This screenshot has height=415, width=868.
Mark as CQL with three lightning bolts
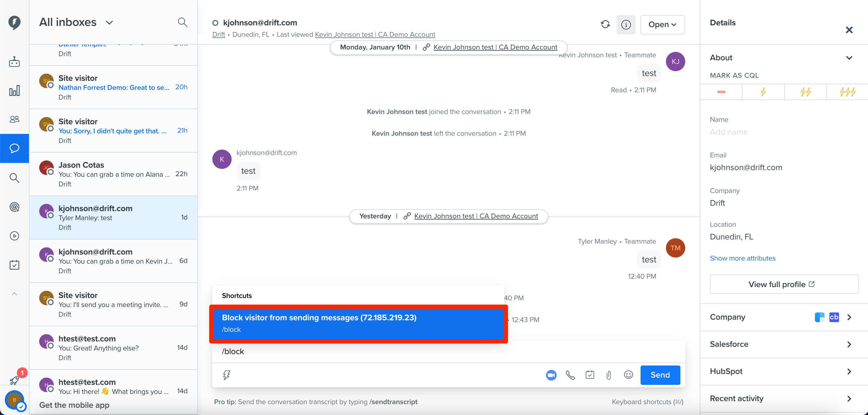click(x=847, y=92)
